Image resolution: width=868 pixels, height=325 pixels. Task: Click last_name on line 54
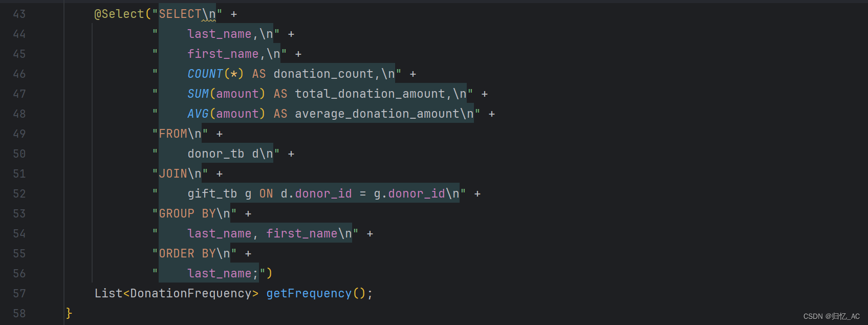coord(220,234)
